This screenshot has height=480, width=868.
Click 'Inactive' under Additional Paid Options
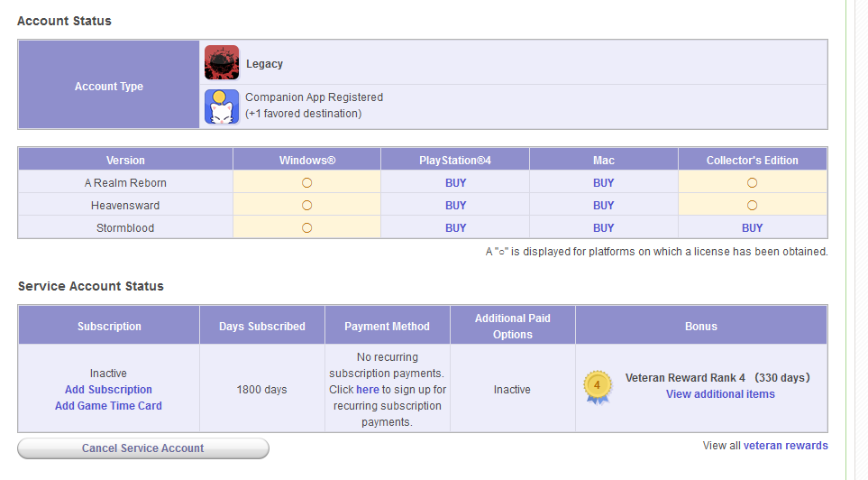(512, 390)
